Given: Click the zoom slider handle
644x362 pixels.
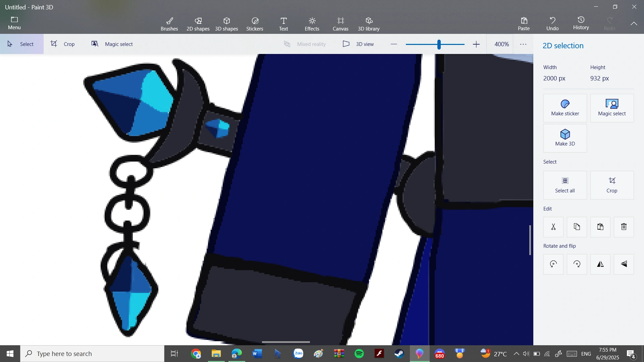Looking at the screenshot, I should [x=439, y=44].
